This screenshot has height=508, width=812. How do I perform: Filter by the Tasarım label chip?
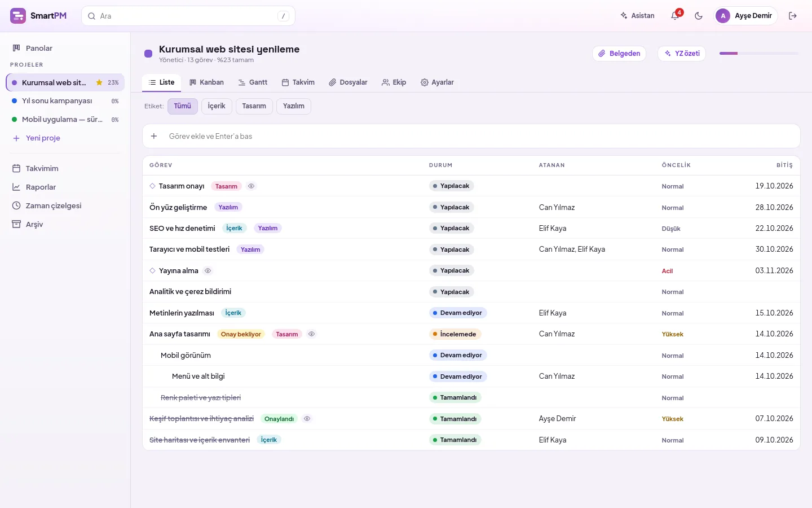pyautogui.click(x=254, y=106)
